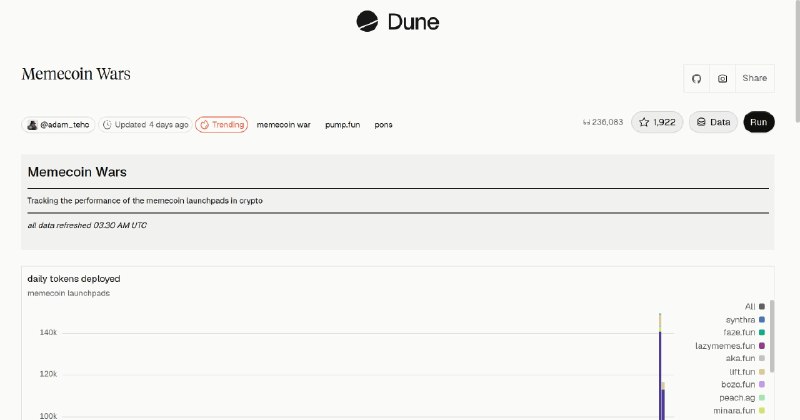
Task: Click 'all data refreshed 03.30 AM UTC' note
Action: [x=87, y=225]
